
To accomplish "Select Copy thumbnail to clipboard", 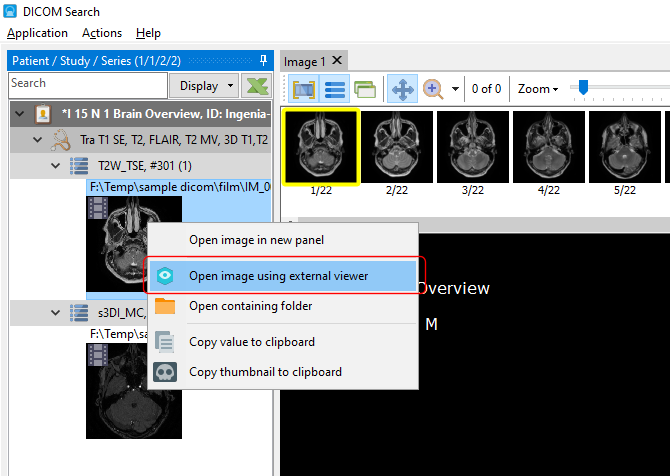I will coord(265,372).
